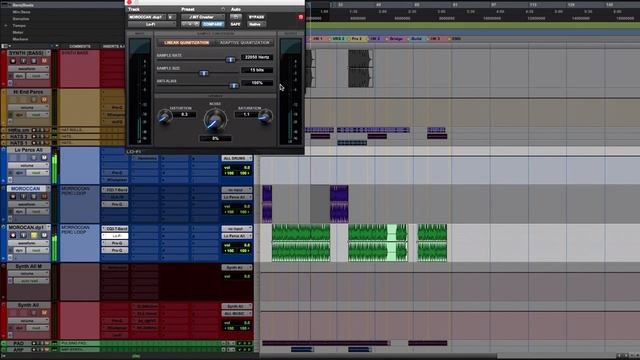Select the Synth All M track name
This screenshot has width=640, height=360.
click(x=29, y=266)
